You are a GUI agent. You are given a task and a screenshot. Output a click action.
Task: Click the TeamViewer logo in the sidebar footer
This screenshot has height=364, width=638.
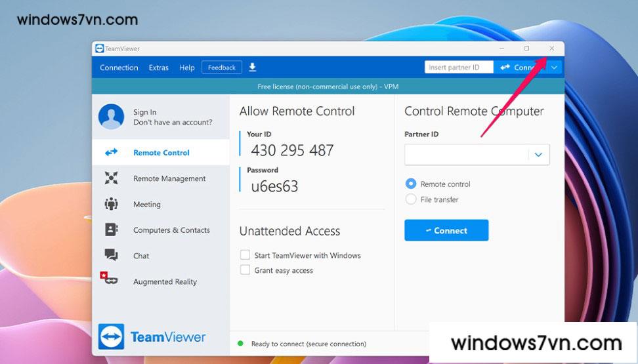pyautogui.click(x=152, y=336)
